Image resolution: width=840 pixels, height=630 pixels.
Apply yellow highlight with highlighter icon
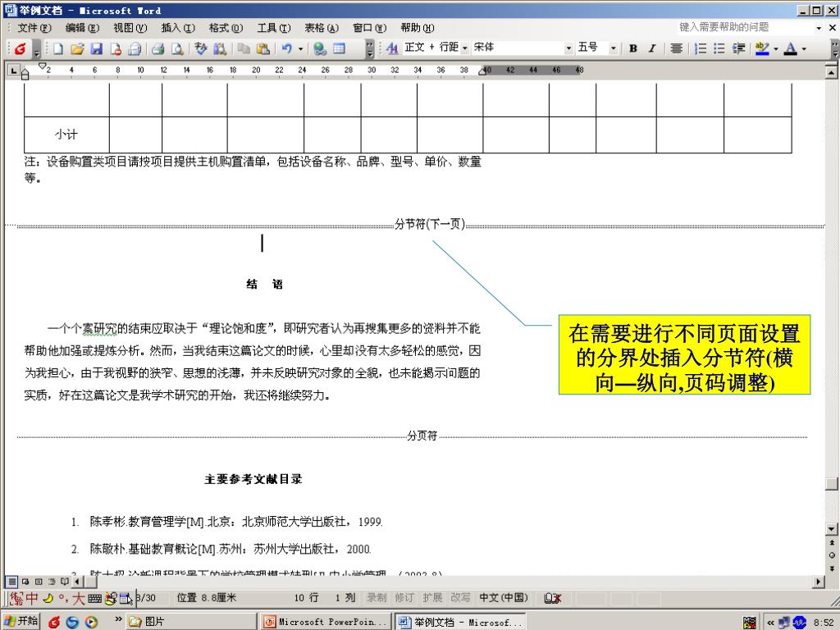[762, 48]
